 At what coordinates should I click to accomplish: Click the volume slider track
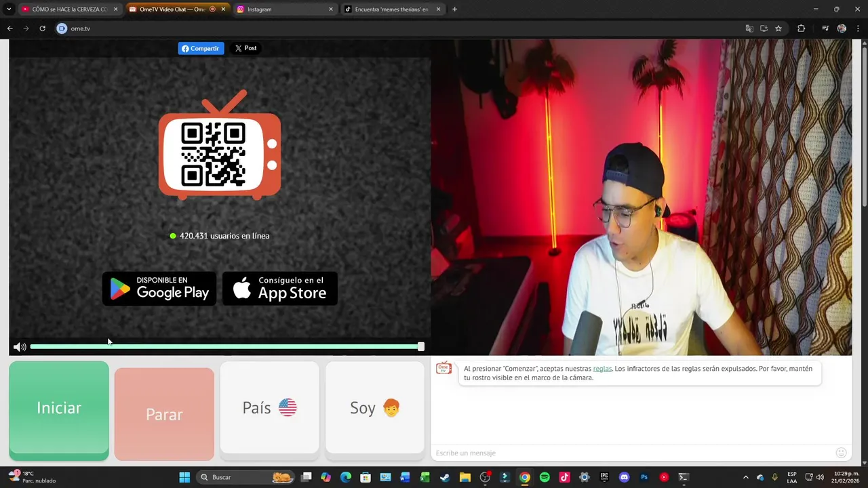(x=225, y=346)
